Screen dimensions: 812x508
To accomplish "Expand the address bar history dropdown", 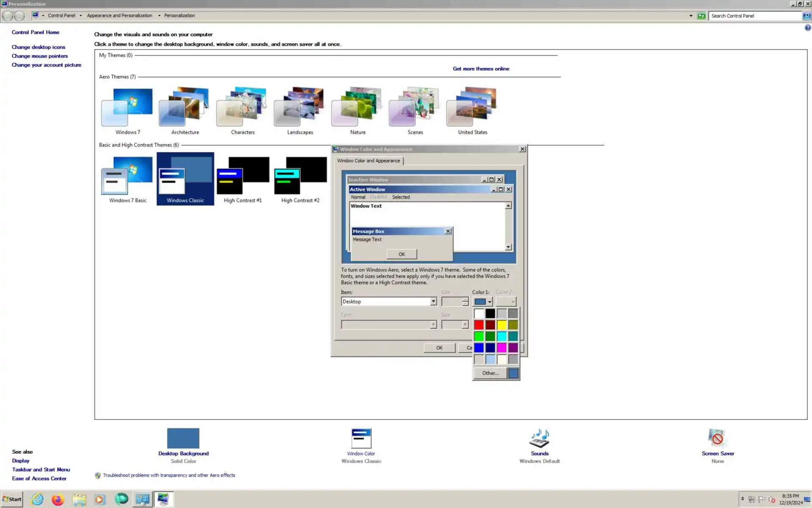I will 691,16.
